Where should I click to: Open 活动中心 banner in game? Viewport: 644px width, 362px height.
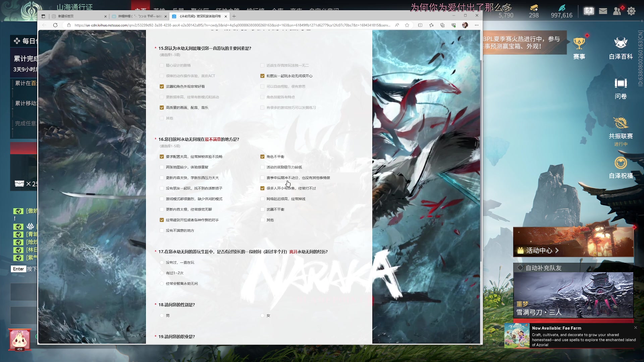(x=573, y=242)
